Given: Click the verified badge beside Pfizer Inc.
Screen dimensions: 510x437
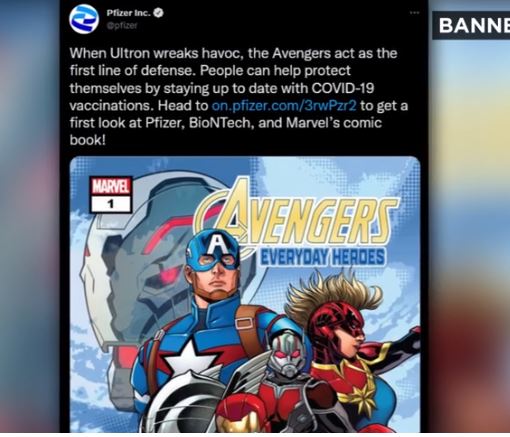Looking at the screenshot, I should (159, 13).
